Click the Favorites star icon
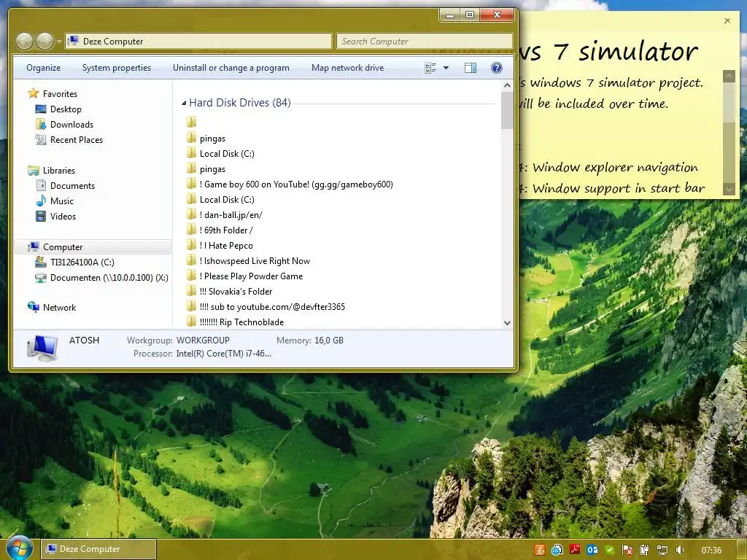Screen dimensions: 747x560 click(x=34, y=93)
